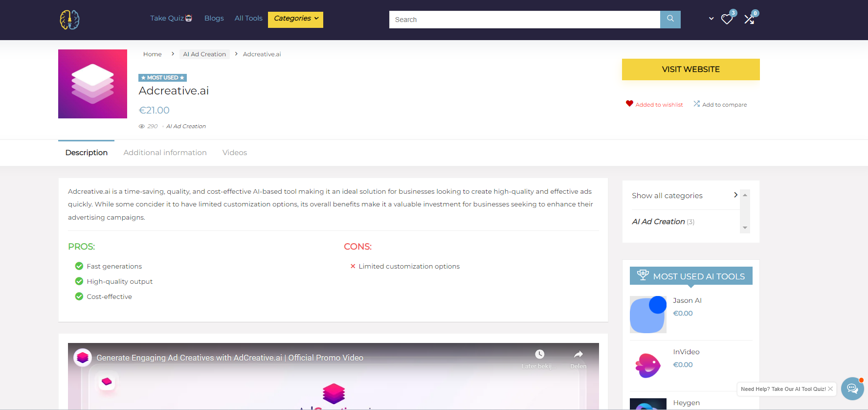Click the brain logo in the header

click(69, 20)
